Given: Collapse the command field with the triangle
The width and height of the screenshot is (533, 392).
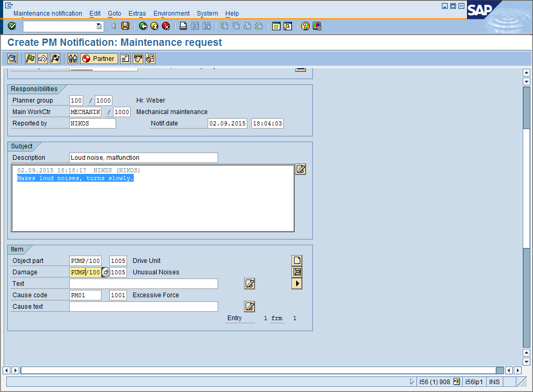Looking at the screenshot, I should [x=113, y=26].
